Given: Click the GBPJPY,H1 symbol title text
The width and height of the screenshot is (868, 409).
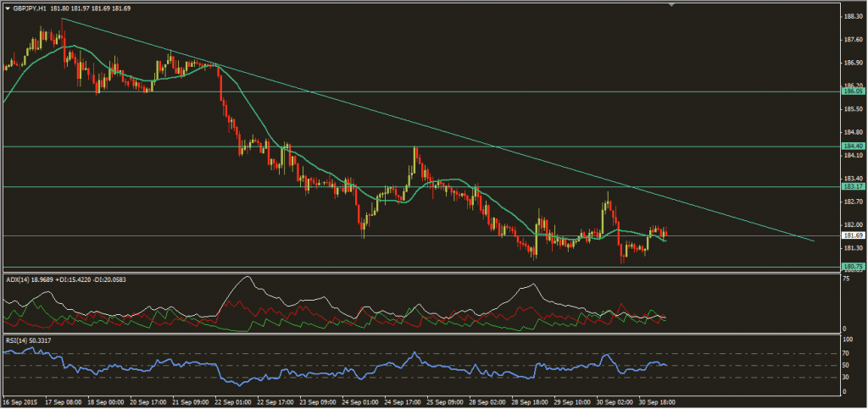Looking at the screenshot, I should (x=29, y=8).
